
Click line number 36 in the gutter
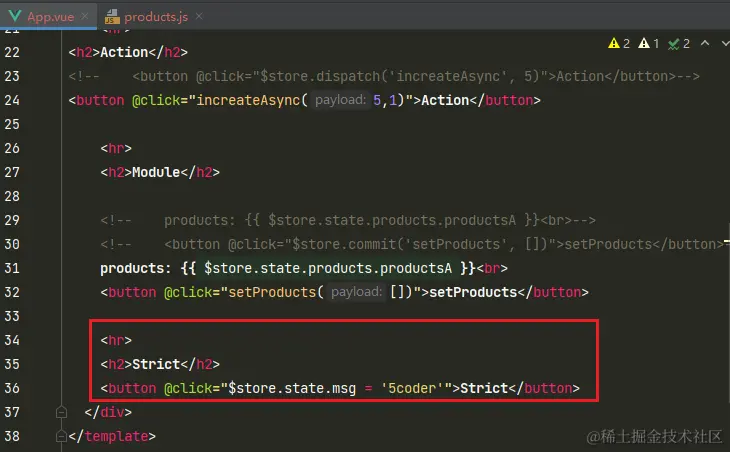(12, 388)
